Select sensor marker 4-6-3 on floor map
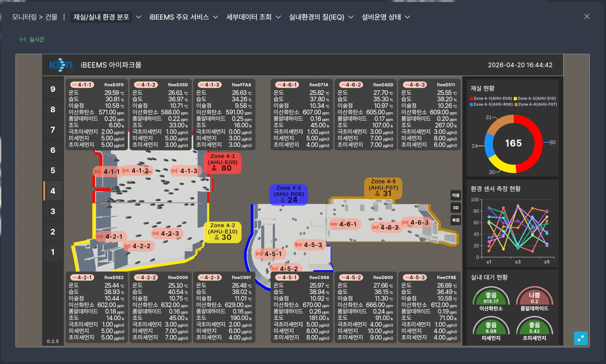The image size is (606, 364). (417, 222)
